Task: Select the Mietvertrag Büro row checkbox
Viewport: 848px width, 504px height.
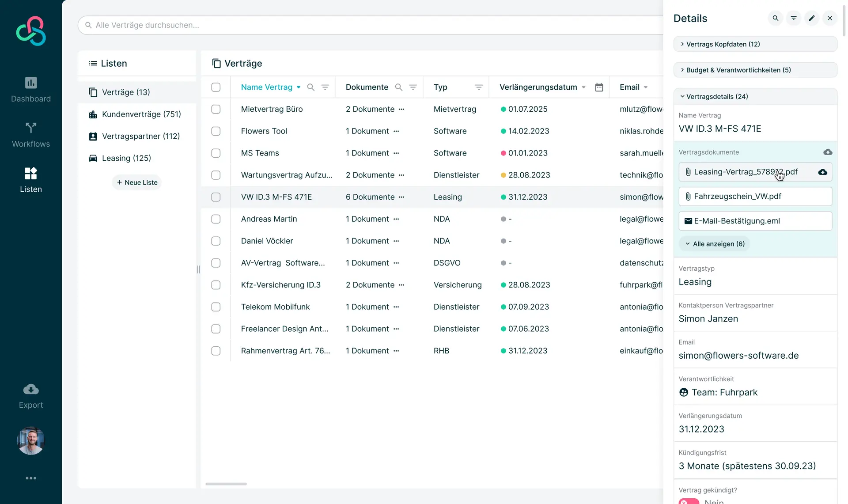Action: click(x=216, y=109)
